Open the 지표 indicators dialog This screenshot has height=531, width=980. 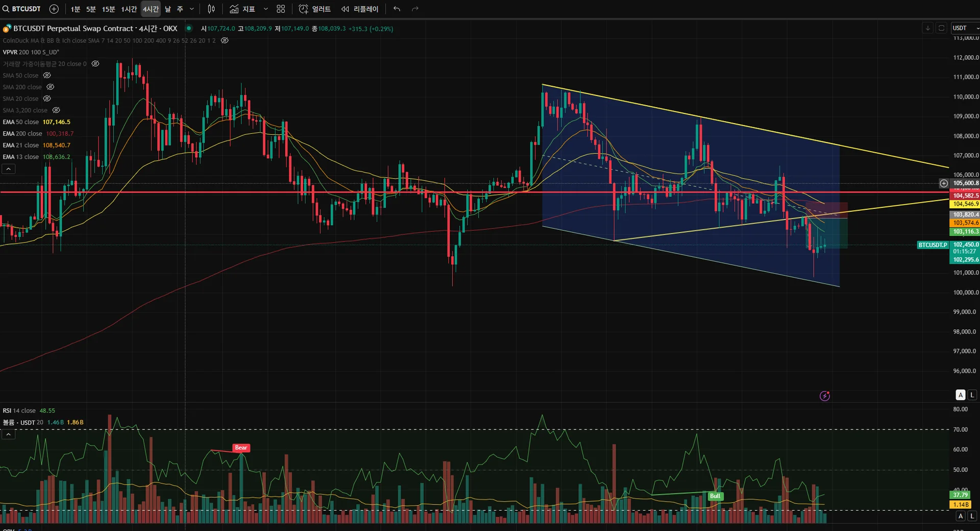tap(242, 9)
